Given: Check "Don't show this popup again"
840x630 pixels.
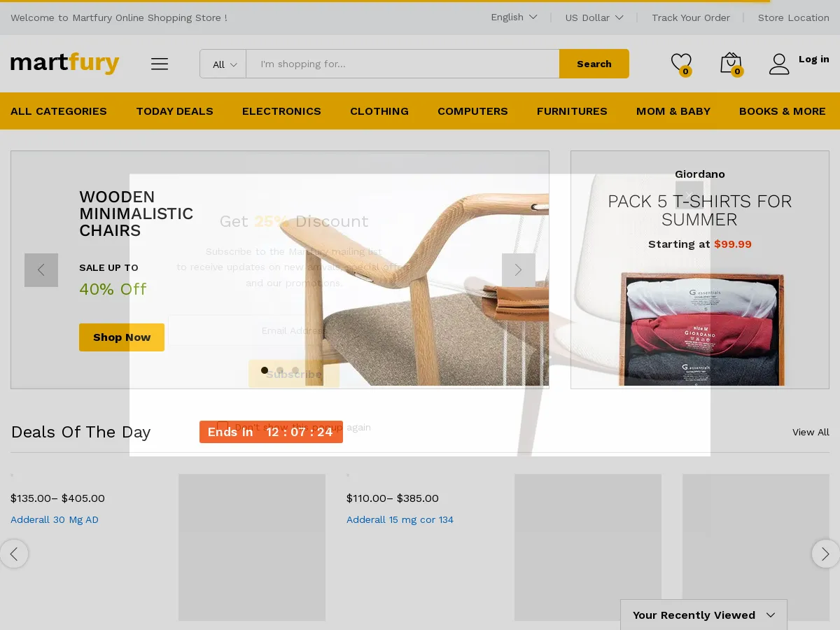Looking at the screenshot, I should click(x=223, y=426).
